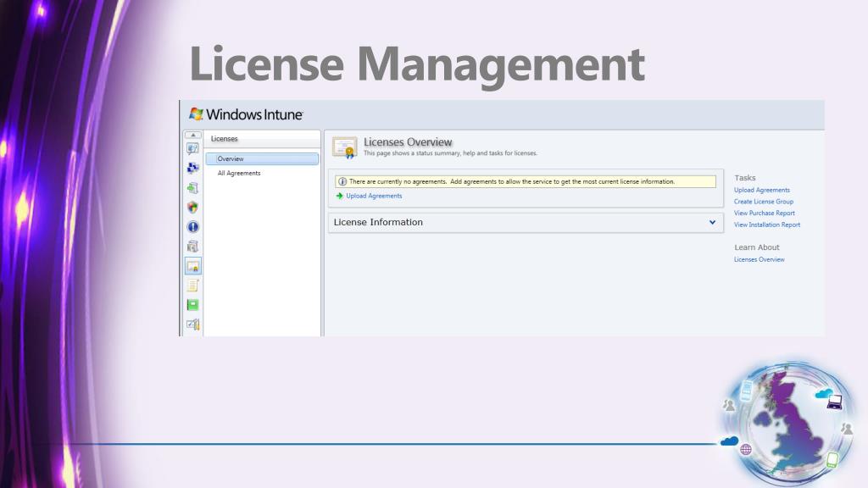Image resolution: width=868 pixels, height=488 pixels.
Task: Select the Licenses workspace icon
Action: (x=192, y=266)
